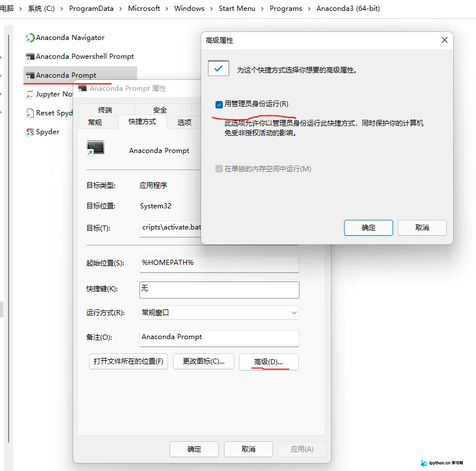The image size is (476, 471).
Task: Switch to the 安全 tab
Action: 160,110
